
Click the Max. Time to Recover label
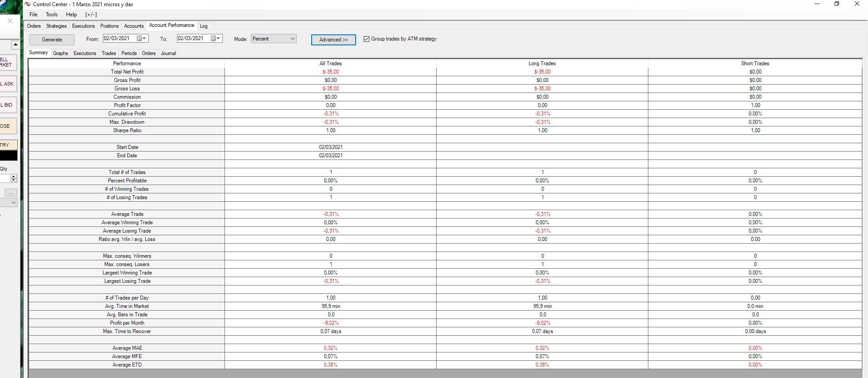coord(127,331)
